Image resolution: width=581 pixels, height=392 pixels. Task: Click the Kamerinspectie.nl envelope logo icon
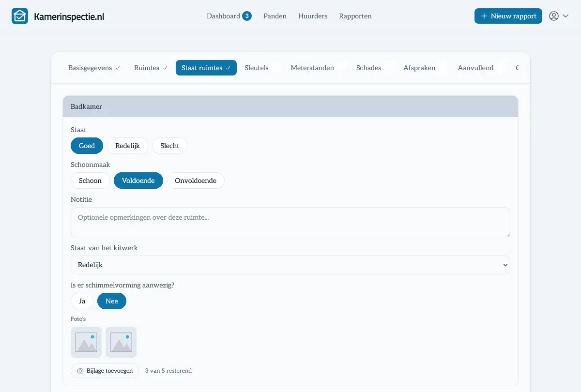pos(20,16)
